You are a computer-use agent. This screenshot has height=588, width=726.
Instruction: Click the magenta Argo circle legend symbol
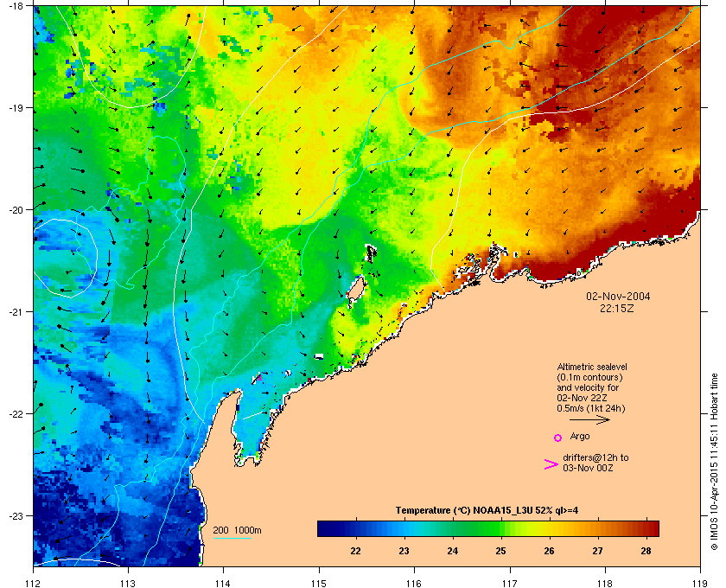558,438
